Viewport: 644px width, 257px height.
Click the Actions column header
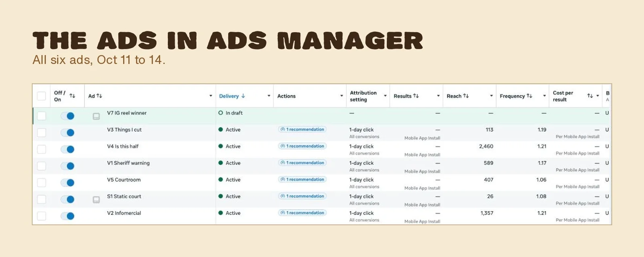[x=287, y=96]
